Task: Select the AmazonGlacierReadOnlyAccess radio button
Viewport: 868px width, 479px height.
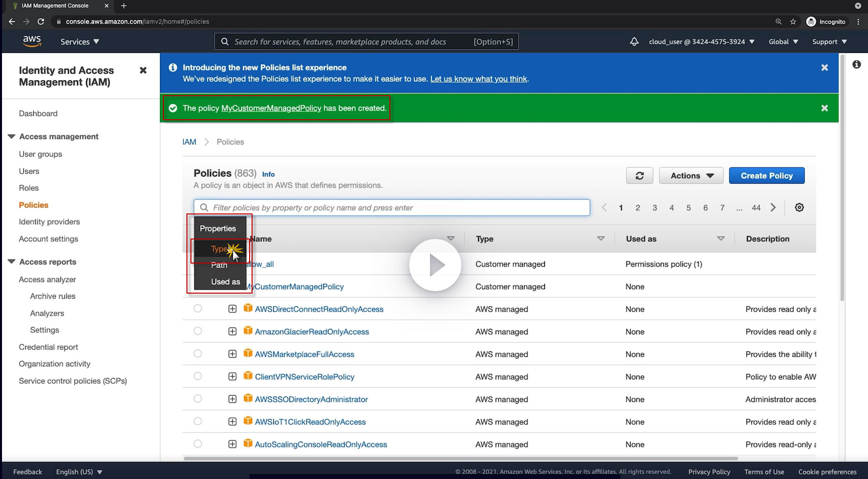Action: (198, 331)
